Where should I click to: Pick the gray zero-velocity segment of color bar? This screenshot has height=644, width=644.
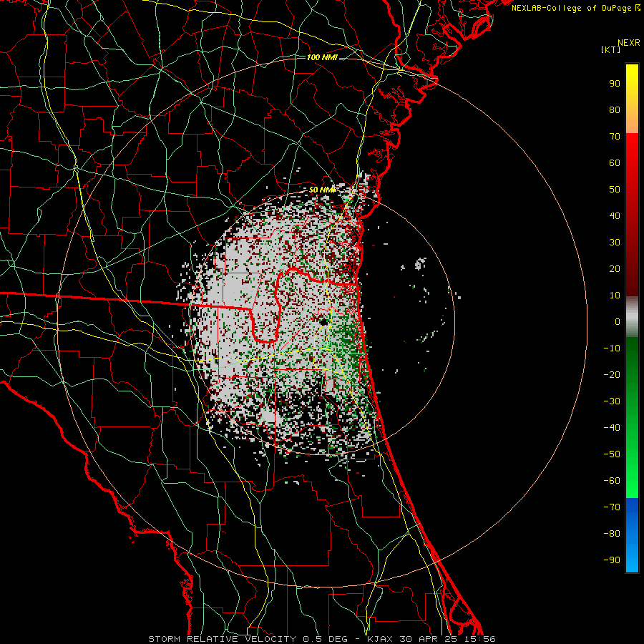(632, 317)
